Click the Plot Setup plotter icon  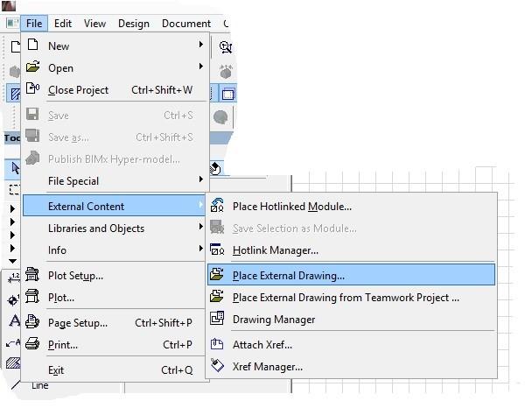point(33,275)
